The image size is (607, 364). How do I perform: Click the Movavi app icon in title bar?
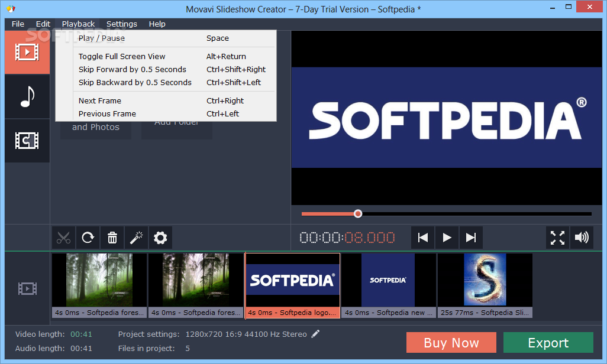tap(11, 8)
